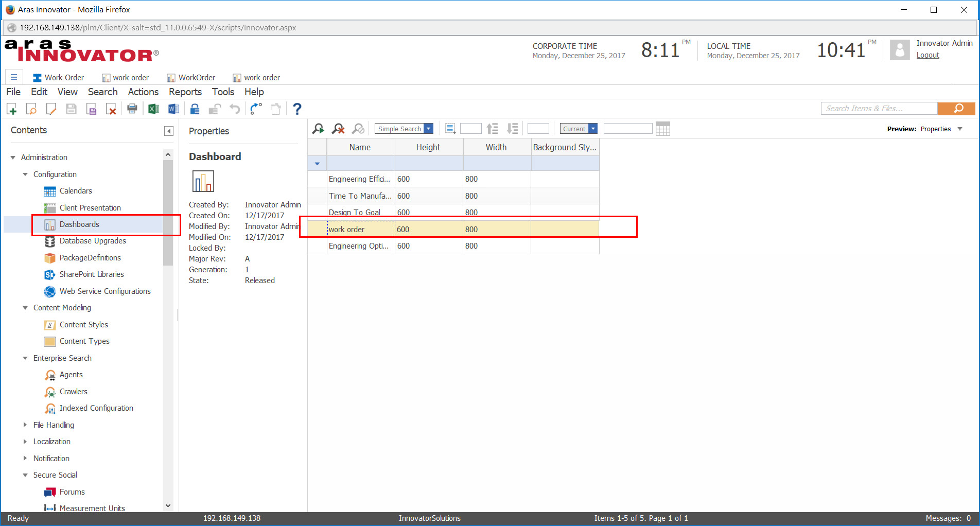The image size is (980, 526).
Task: Open the File menu
Action: [x=13, y=92]
